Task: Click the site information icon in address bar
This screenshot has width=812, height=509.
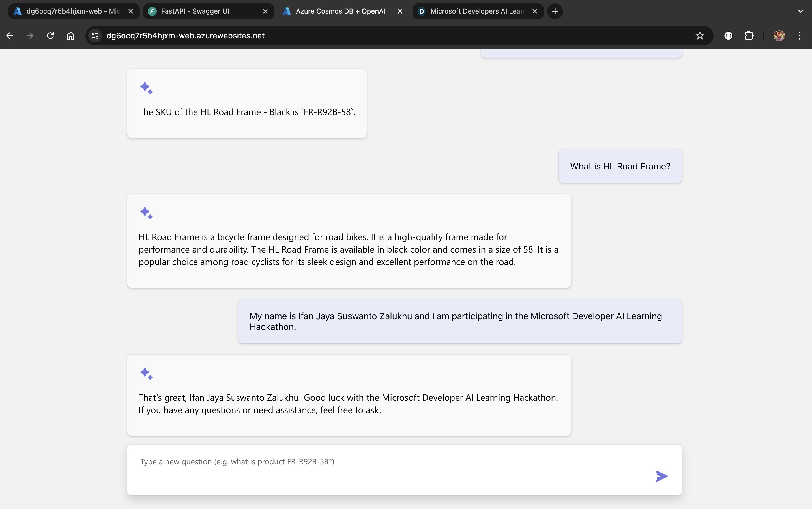Action: tap(95, 36)
